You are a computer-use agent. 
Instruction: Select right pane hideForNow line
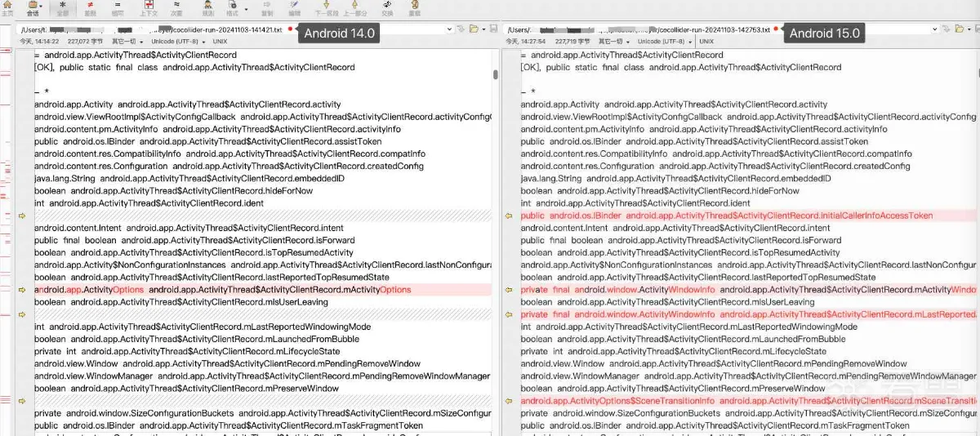click(x=749, y=191)
